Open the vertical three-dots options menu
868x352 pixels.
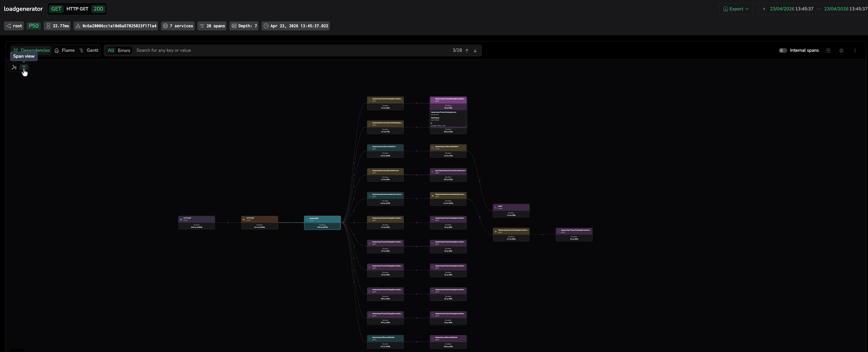(x=855, y=50)
